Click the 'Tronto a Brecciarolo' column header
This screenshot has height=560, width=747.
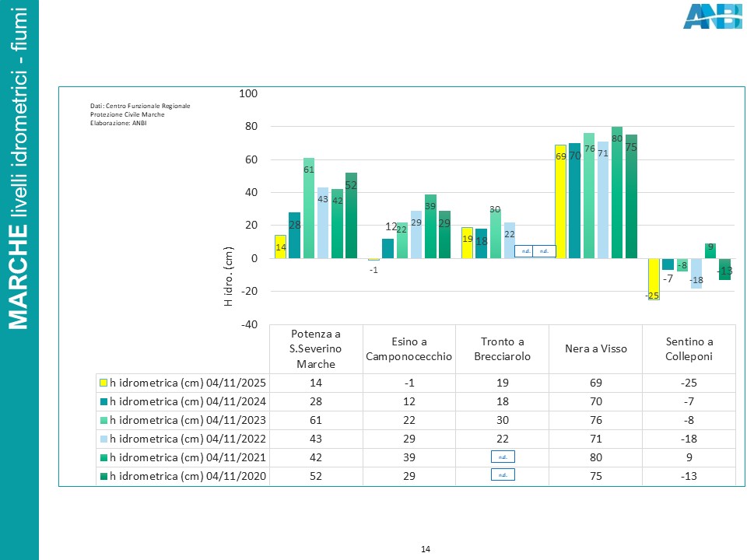pyautogui.click(x=502, y=348)
